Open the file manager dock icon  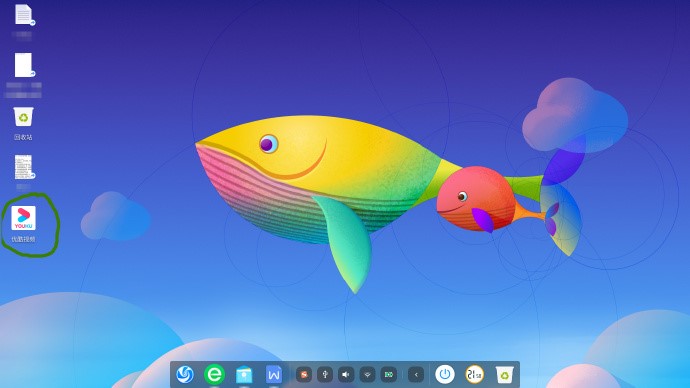point(244,375)
